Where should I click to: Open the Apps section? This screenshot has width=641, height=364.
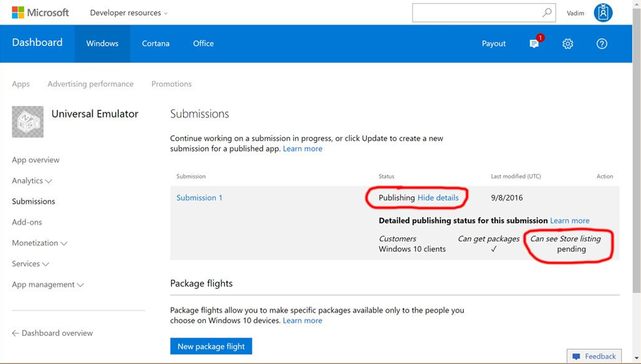click(21, 84)
